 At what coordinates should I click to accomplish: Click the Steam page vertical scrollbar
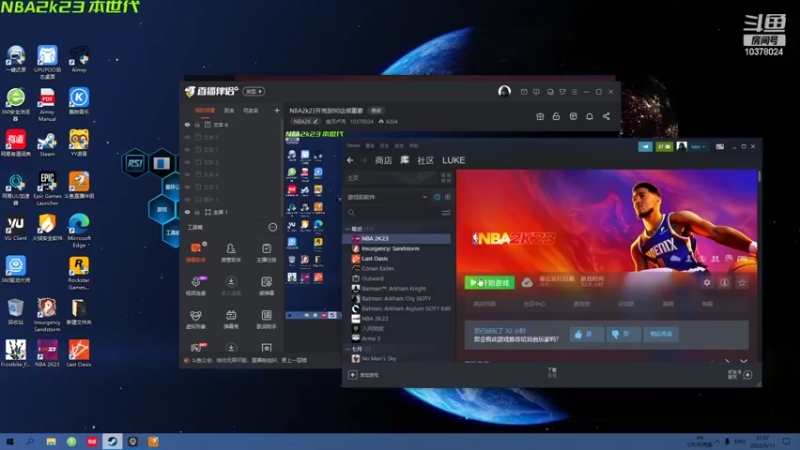[759, 177]
